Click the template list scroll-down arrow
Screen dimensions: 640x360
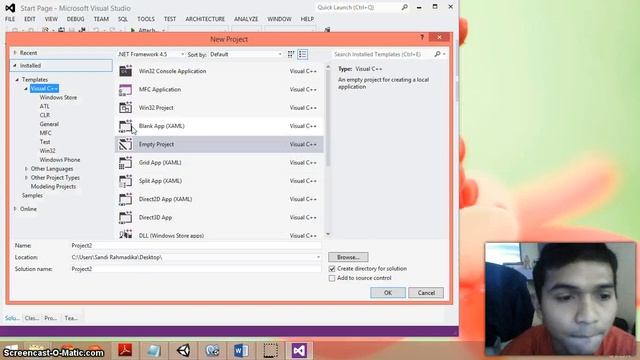click(x=328, y=234)
